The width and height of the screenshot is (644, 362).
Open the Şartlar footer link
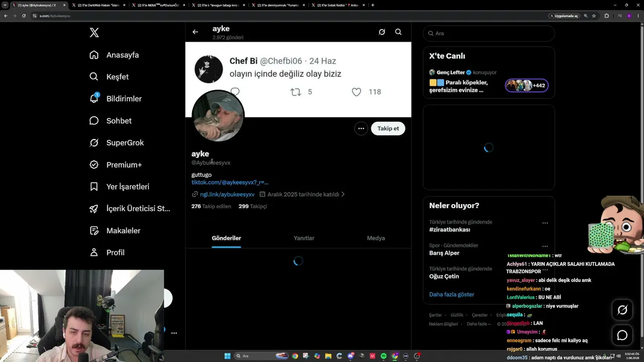tap(435, 315)
